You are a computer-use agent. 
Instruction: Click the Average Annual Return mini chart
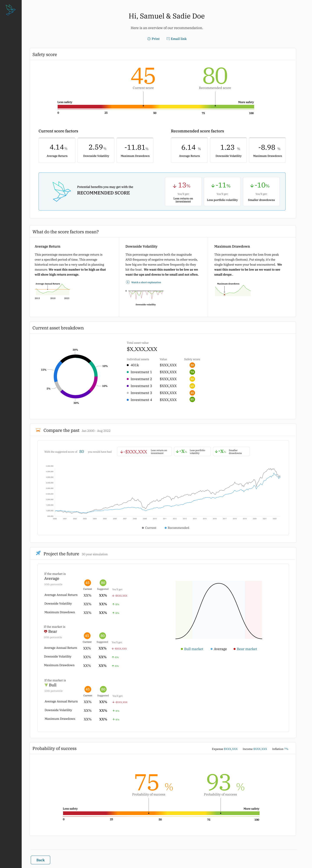point(52,291)
